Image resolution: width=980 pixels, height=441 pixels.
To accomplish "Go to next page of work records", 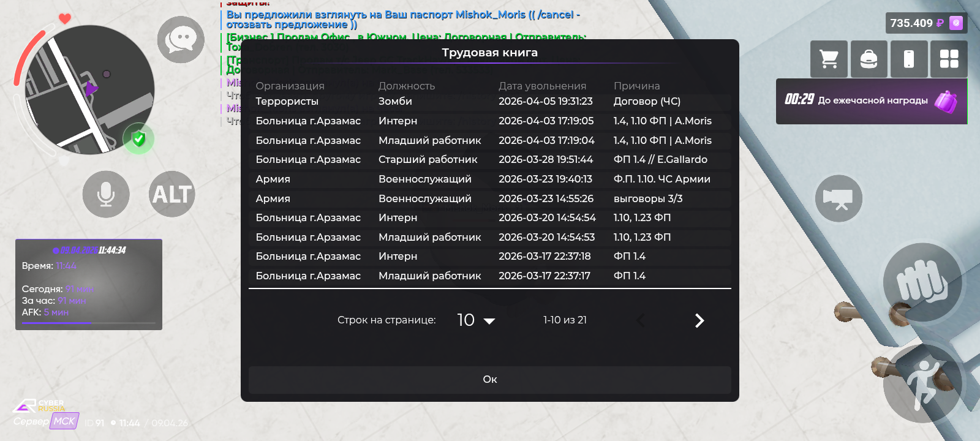I will pos(699,320).
